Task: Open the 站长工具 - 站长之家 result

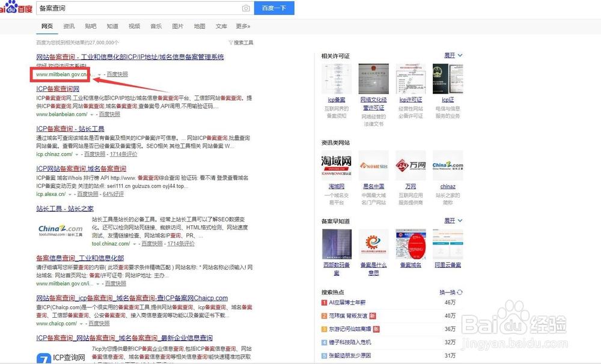Action: click(65, 208)
